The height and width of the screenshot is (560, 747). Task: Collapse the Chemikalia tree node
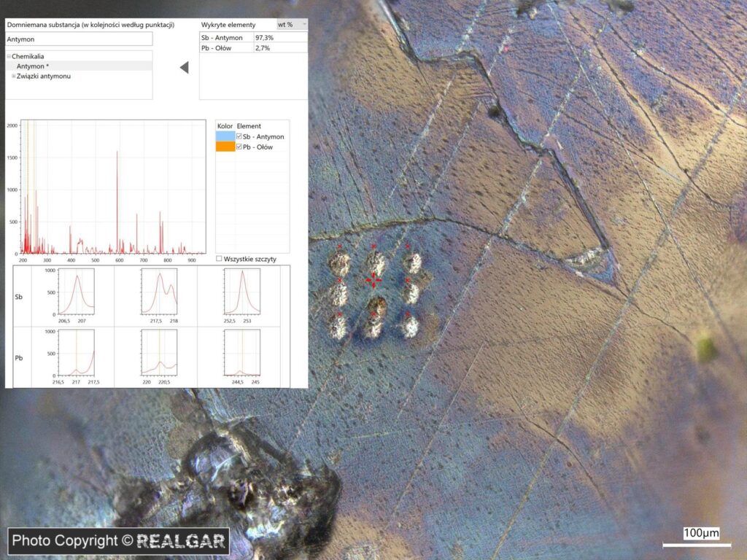click(9, 56)
